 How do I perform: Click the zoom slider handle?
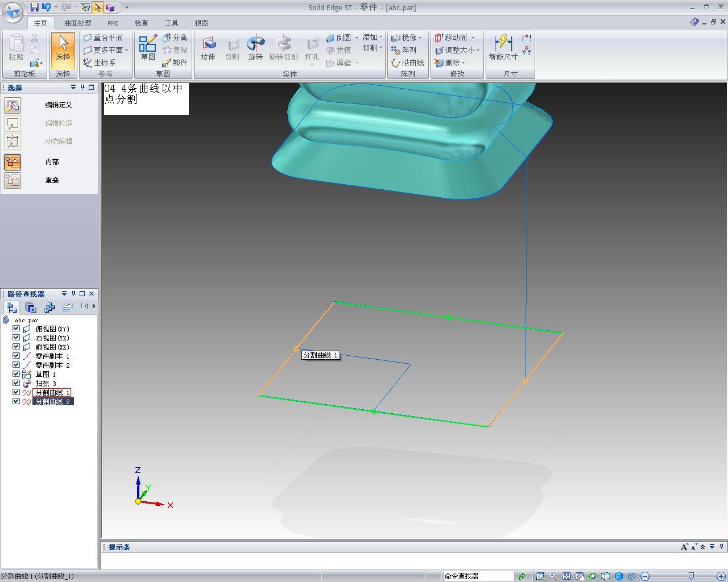pos(691,576)
